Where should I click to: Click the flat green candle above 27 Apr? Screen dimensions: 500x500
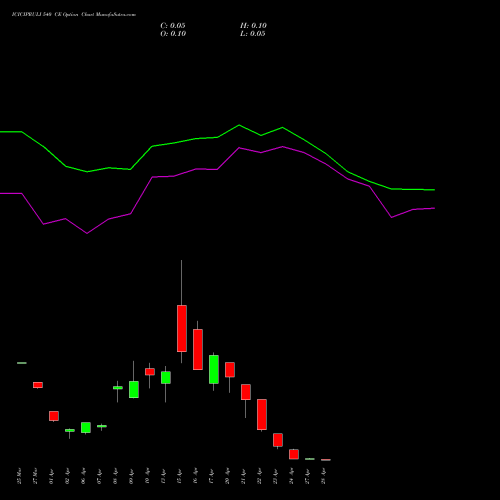point(310,459)
